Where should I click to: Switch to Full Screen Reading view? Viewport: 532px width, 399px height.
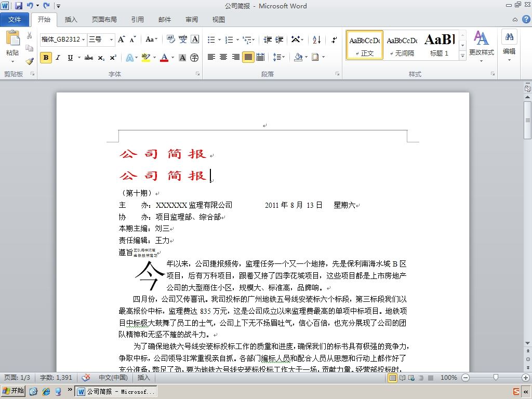click(402, 378)
